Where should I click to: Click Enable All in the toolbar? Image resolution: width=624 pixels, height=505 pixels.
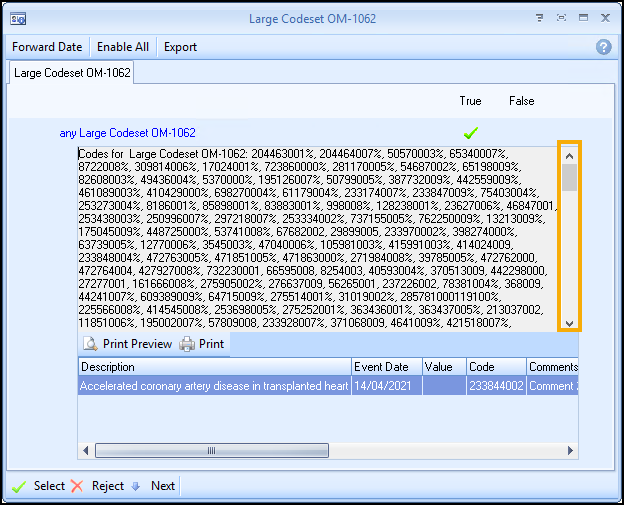point(123,47)
